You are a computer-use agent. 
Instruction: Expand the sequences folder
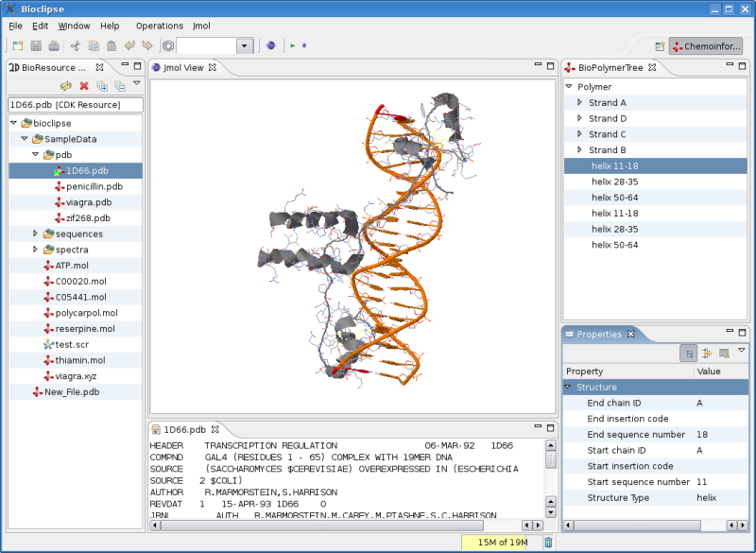(x=35, y=233)
